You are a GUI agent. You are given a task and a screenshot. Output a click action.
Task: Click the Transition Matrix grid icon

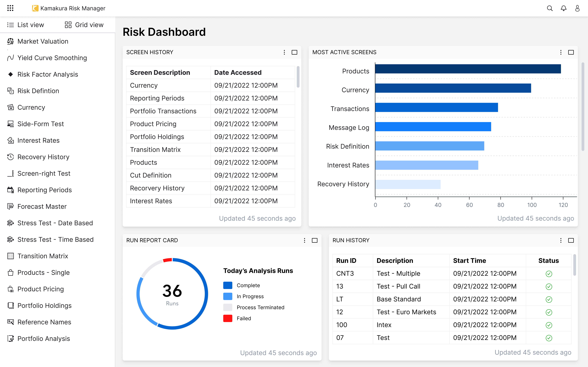point(10,256)
